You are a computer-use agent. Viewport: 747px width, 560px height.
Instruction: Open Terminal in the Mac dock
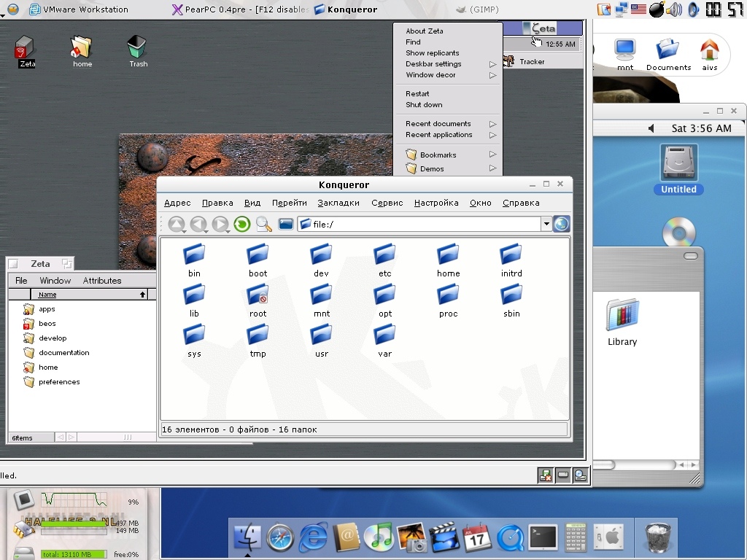coord(543,537)
